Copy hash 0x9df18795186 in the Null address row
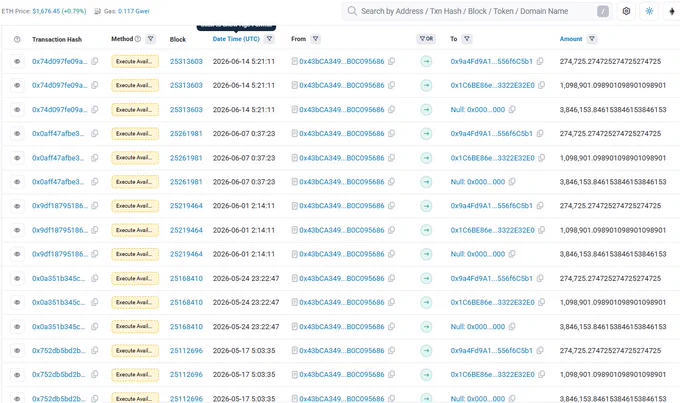 tap(95, 254)
